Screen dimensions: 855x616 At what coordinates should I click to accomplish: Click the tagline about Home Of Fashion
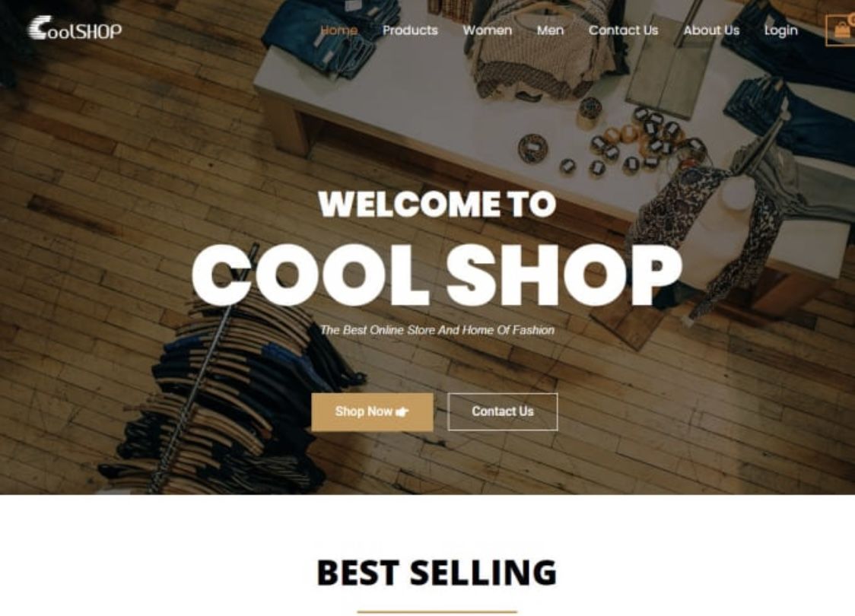437,330
